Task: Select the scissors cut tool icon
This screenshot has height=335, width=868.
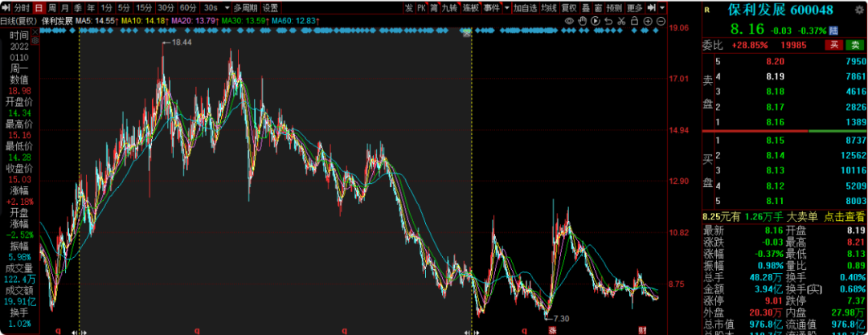Action: click(621, 21)
